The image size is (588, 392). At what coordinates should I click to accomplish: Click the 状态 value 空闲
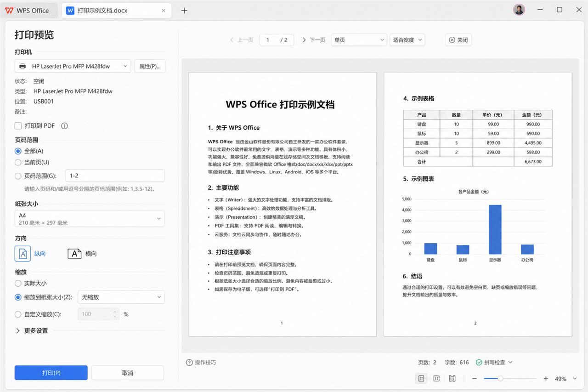[x=39, y=81]
